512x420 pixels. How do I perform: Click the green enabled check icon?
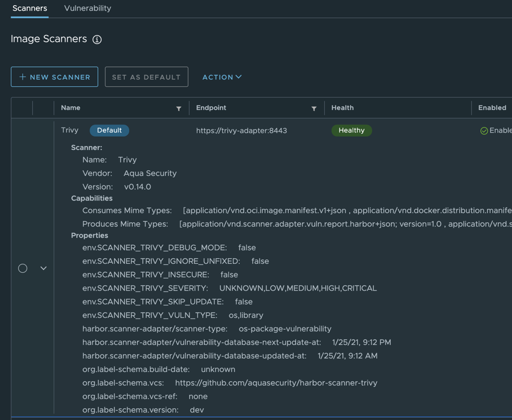pyautogui.click(x=484, y=130)
